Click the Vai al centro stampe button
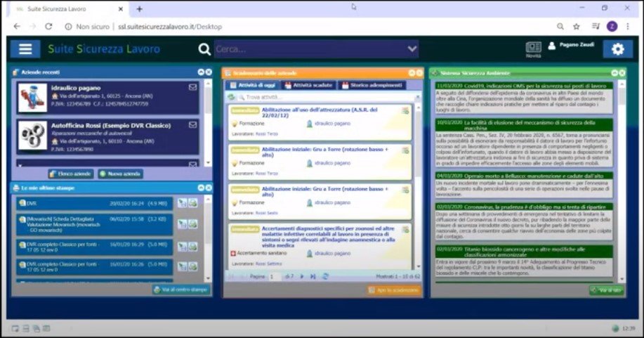Screen dimensions: 644x338 (x=180, y=289)
